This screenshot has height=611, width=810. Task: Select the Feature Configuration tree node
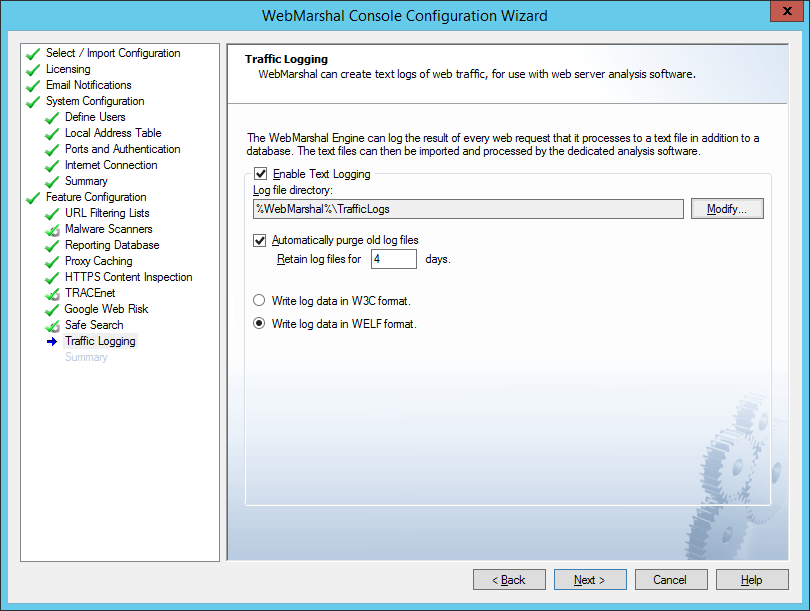(95, 197)
